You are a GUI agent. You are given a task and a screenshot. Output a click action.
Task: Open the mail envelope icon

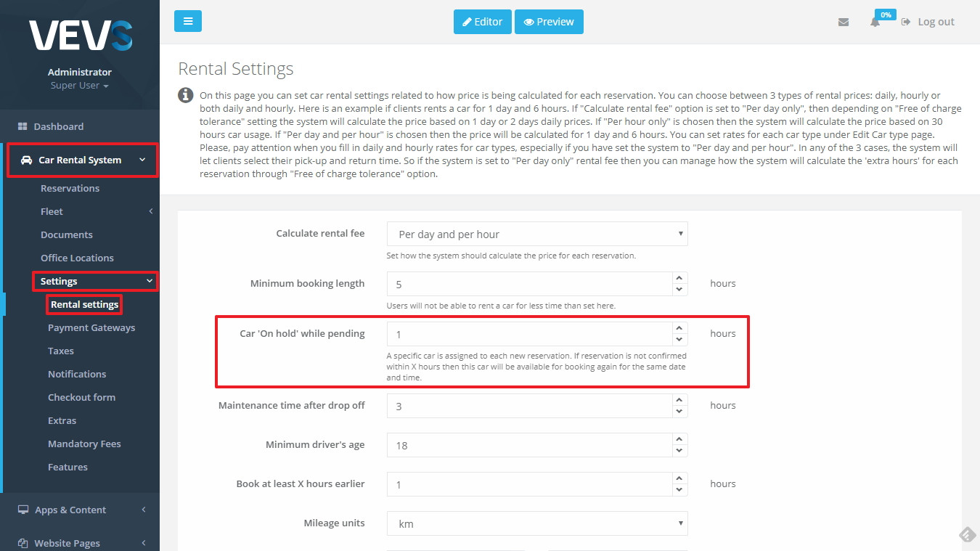pyautogui.click(x=843, y=22)
